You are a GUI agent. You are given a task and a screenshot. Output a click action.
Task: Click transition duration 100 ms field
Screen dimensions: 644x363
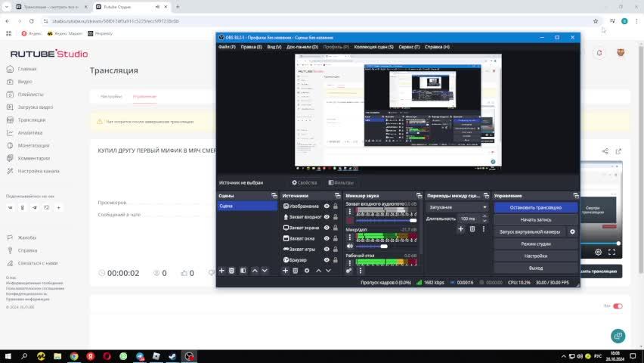coord(470,219)
